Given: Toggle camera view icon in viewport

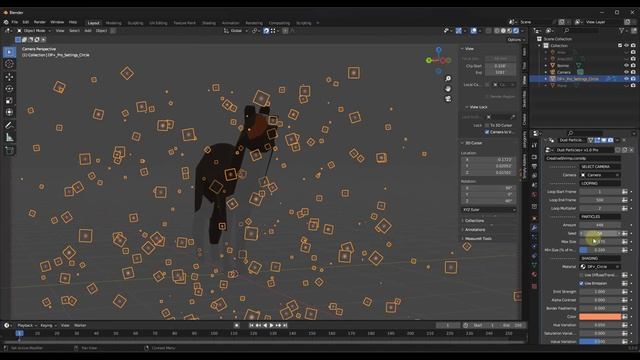Looking at the screenshot, I should click(x=448, y=99).
